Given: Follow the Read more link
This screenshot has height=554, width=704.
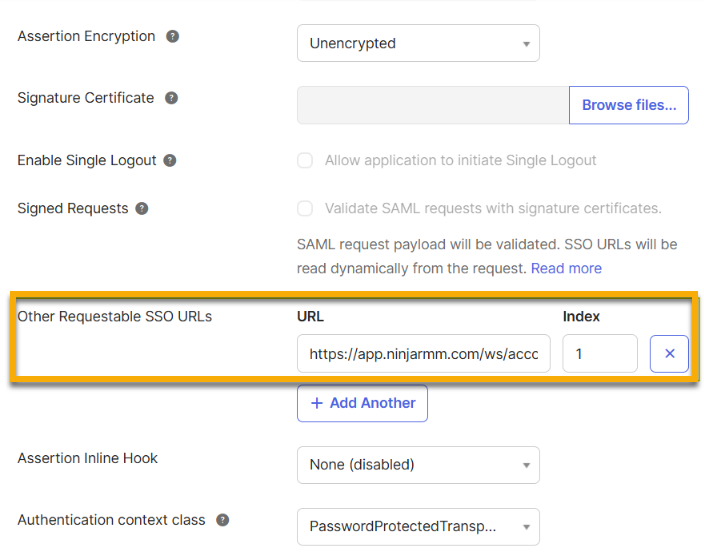Looking at the screenshot, I should click(x=566, y=268).
